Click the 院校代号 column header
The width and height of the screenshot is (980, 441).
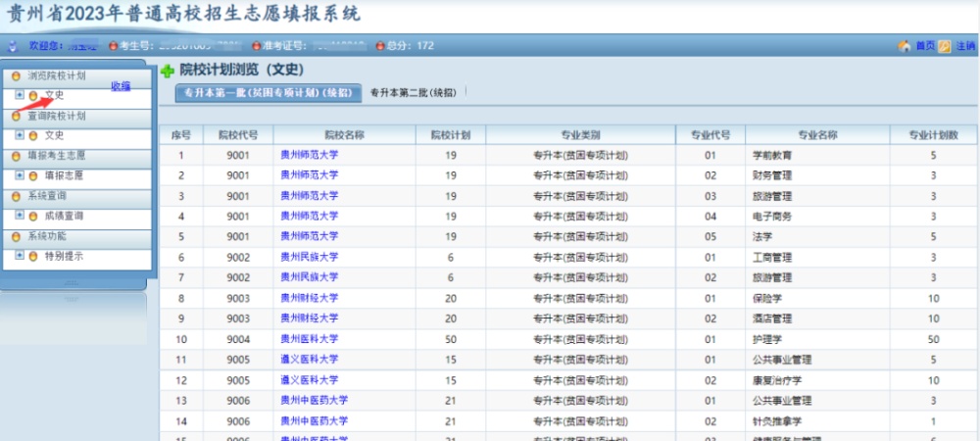(238, 134)
